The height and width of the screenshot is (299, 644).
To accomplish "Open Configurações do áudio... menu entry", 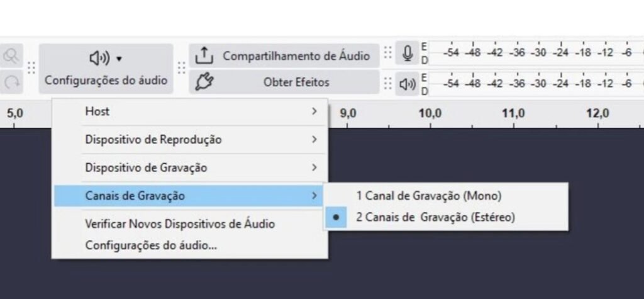I will click(x=151, y=245).
